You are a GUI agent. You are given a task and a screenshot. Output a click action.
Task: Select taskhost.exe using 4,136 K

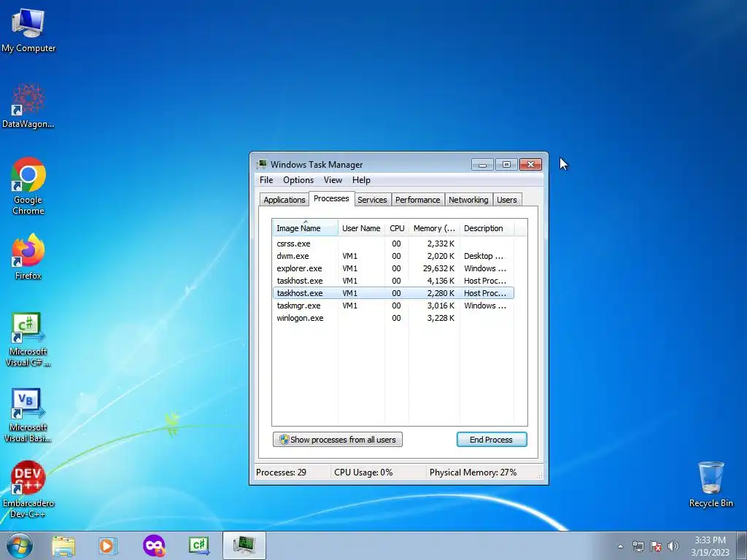[x=393, y=281]
